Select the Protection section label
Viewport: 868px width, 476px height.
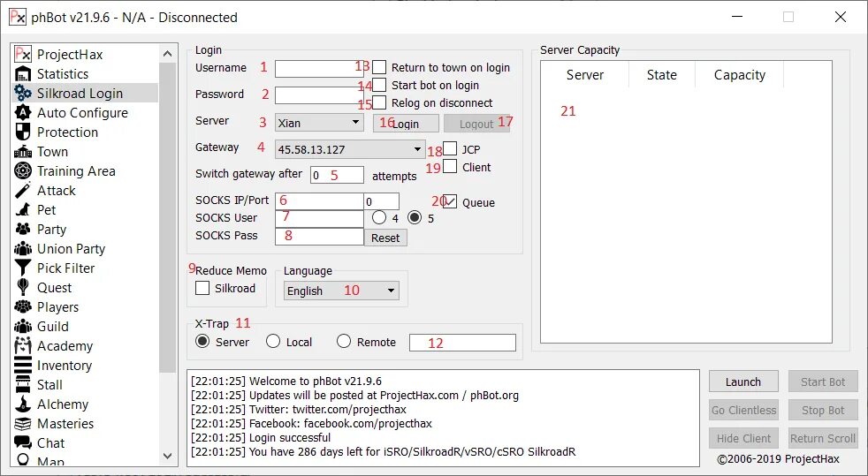point(67,132)
